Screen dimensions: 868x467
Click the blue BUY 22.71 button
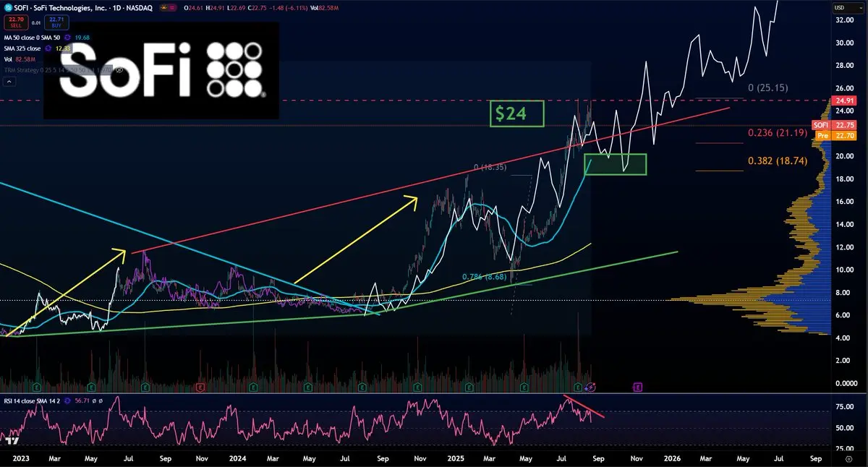[56, 22]
